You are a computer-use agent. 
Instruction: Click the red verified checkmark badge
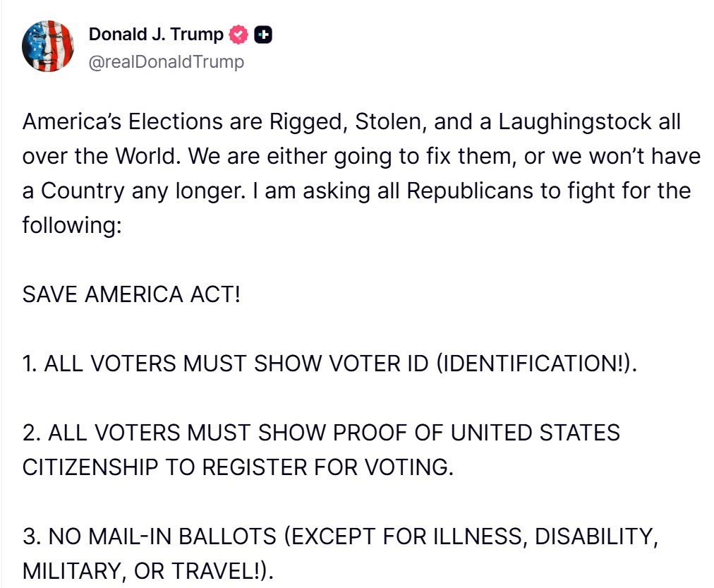240,34
